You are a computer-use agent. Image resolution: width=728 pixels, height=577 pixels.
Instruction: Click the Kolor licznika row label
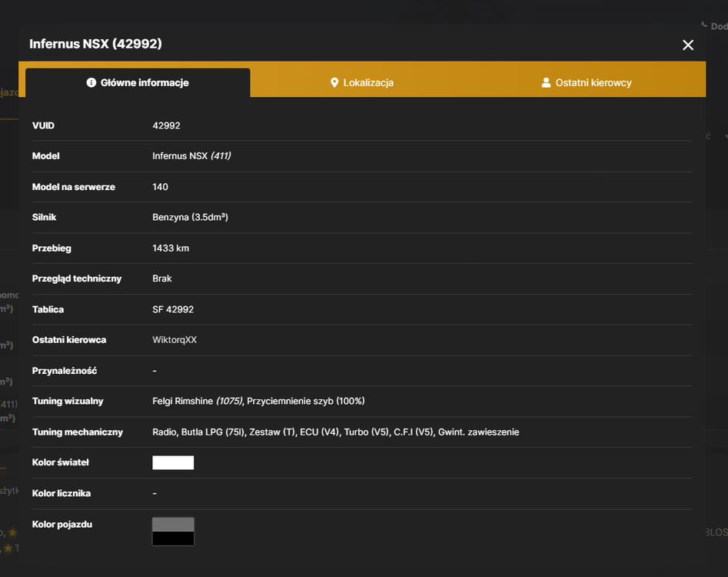(61, 493)
